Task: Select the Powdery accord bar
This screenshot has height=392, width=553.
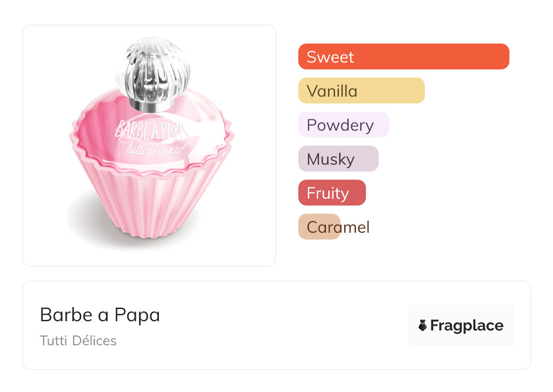Action: coord(344,125)
